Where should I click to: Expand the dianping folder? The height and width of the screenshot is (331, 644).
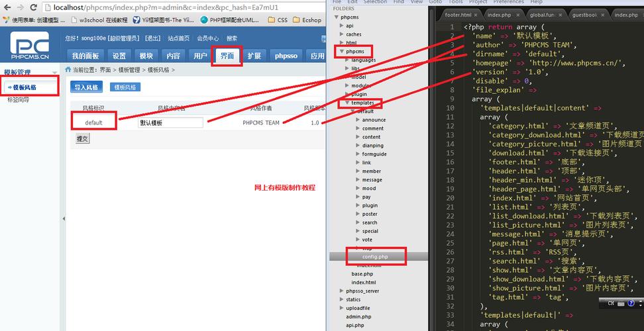(x=358, y=146)
